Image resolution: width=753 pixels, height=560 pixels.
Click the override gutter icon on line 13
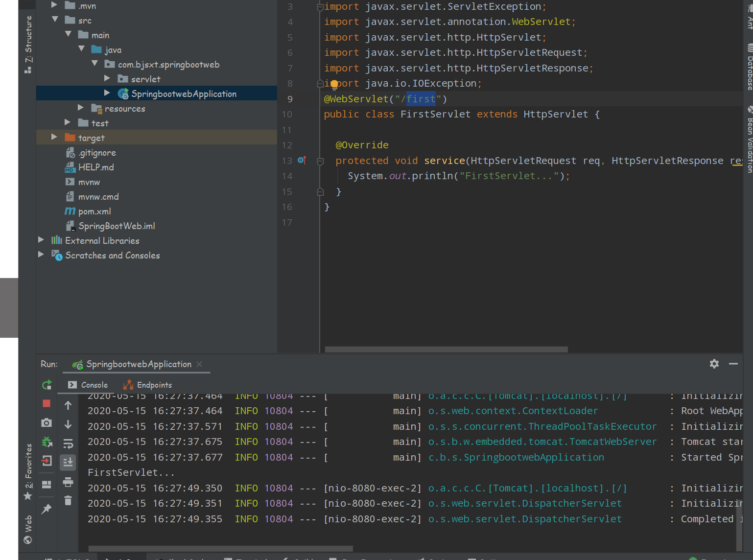click(302, 160)
